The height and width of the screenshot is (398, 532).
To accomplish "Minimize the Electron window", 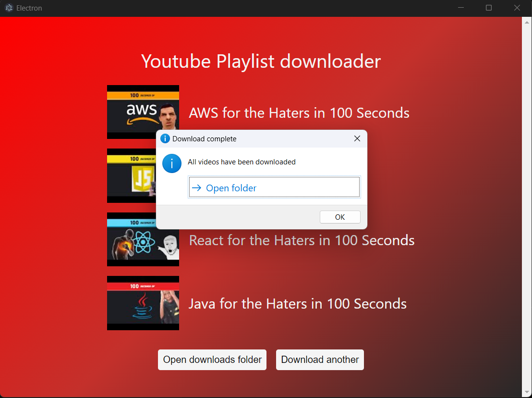I will coord(460,8).
